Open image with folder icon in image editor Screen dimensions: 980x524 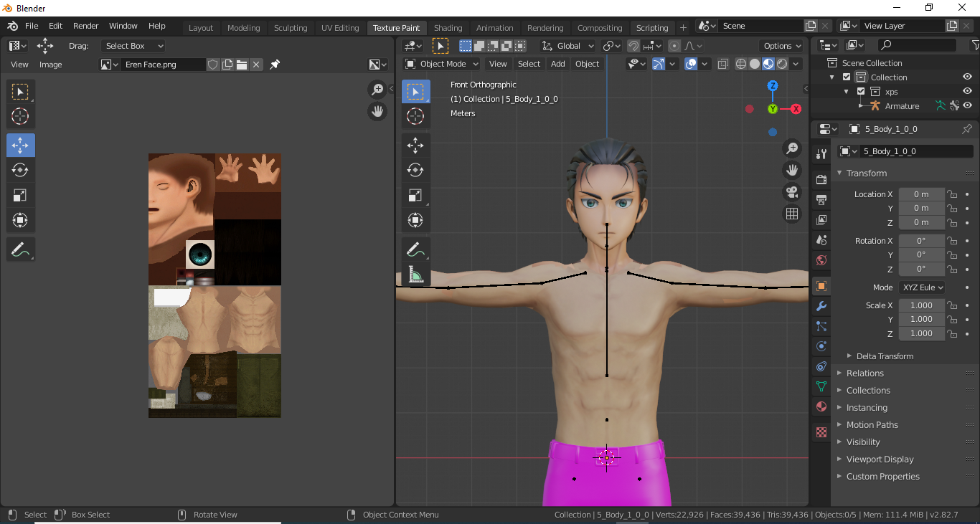tap(242, 65)
